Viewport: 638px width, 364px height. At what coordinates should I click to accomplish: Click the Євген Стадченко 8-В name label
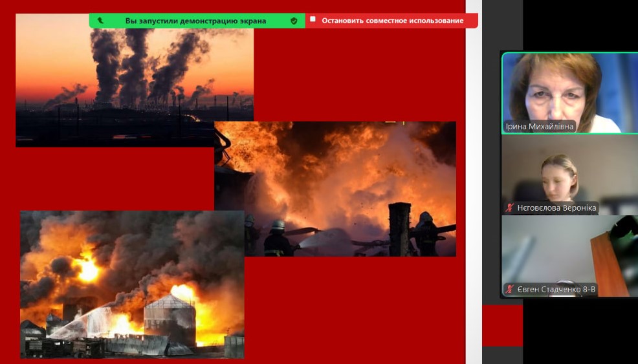[x=556, y=289]
